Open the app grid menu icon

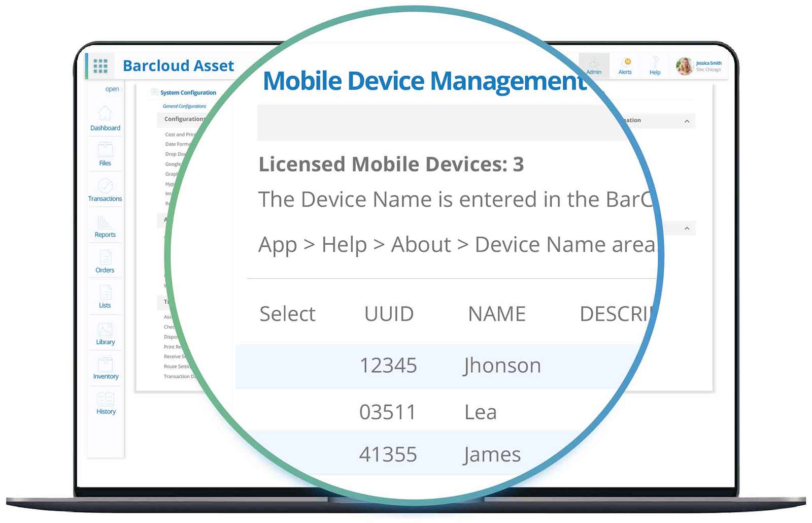[x=100, y=66]
